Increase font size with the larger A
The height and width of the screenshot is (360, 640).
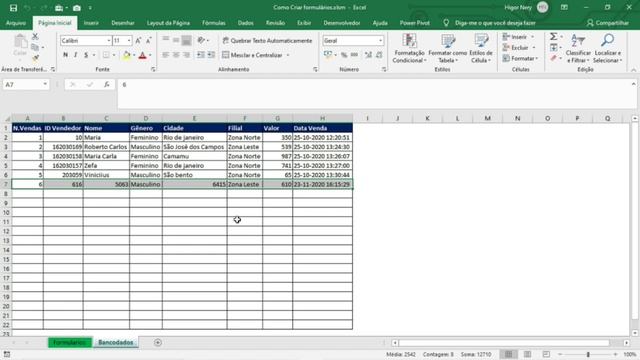[x=138, y=40]
